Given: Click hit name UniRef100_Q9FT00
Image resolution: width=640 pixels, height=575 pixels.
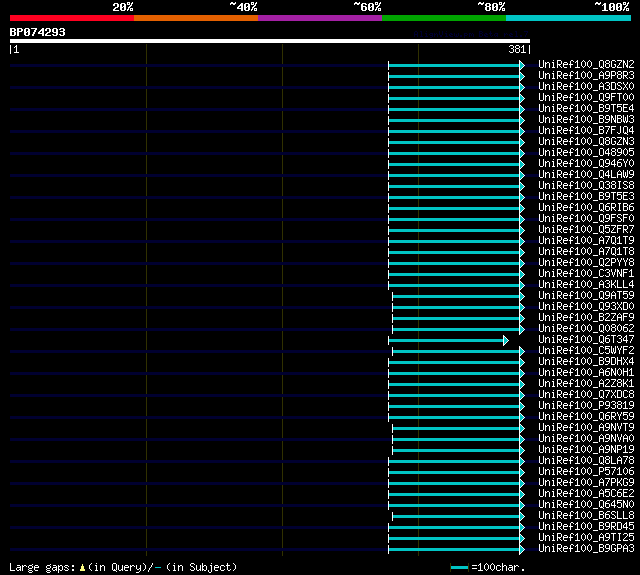Looking at the screenshot, I should [x=586, y=98].
